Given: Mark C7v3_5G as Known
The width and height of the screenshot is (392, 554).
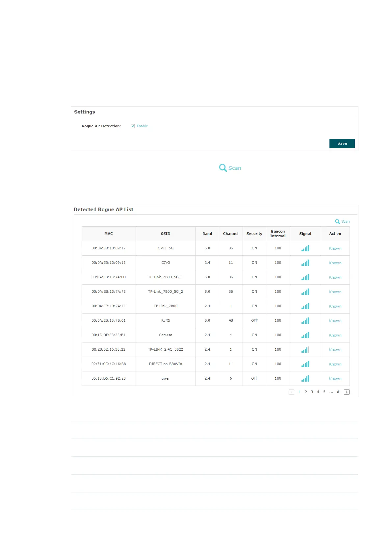Looking at the screenshot, I should click(335, 248).
